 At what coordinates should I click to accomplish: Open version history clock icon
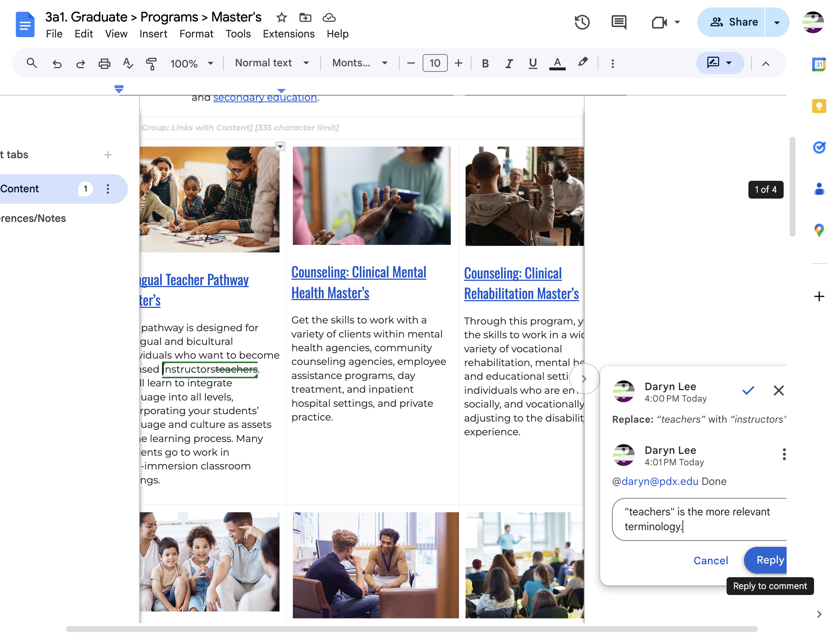[x=582, y=22]
